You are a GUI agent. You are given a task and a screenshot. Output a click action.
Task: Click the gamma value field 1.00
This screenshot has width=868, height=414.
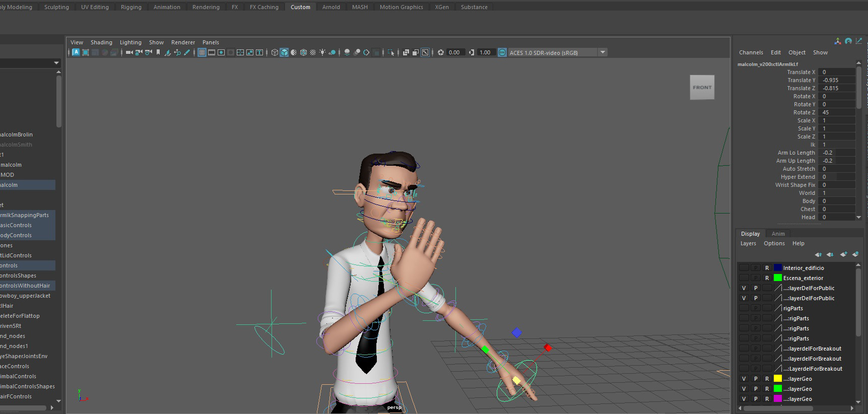coord(486,52)
